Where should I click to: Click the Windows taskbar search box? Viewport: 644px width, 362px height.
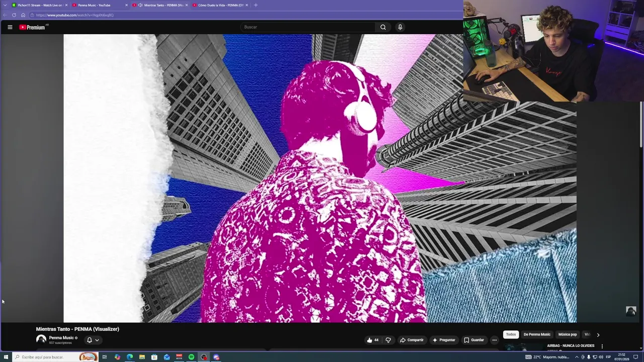click(54, 357)
